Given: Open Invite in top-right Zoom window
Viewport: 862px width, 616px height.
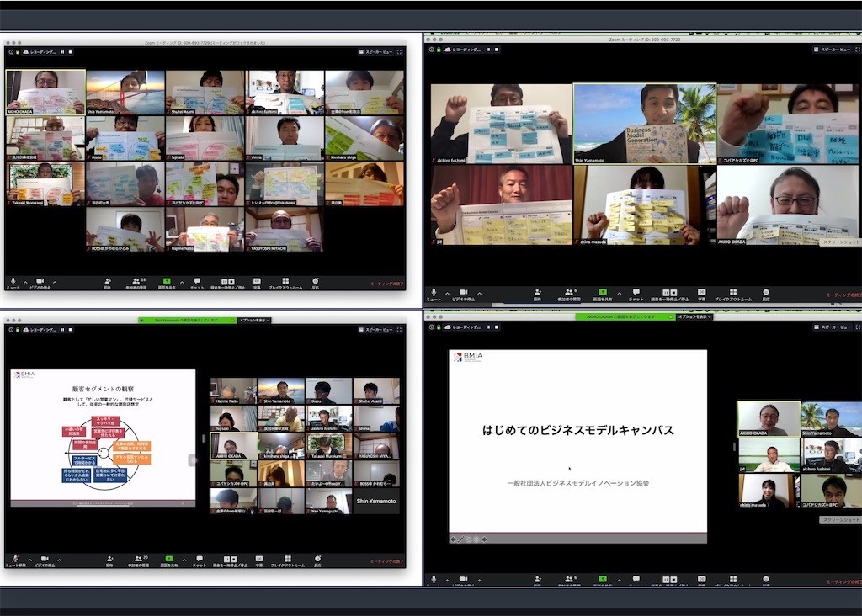Looking at the screenshot, I should tap(537, 295).
